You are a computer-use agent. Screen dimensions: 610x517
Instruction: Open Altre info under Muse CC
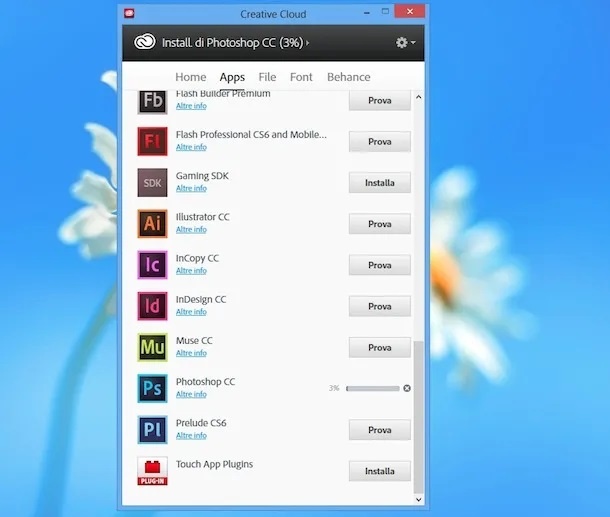tap(191, 353)
